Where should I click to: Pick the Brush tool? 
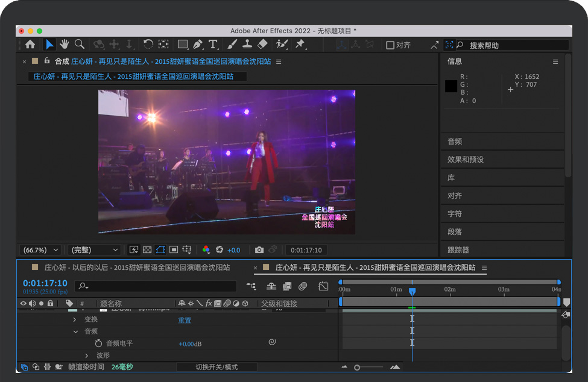click(x=232, y=45)
